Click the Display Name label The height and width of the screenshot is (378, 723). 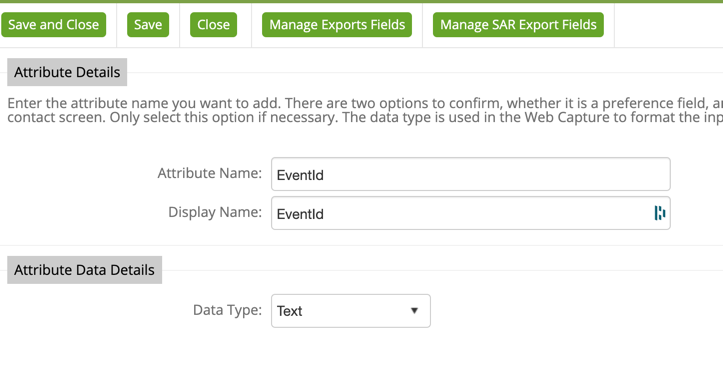coord(215,213)
